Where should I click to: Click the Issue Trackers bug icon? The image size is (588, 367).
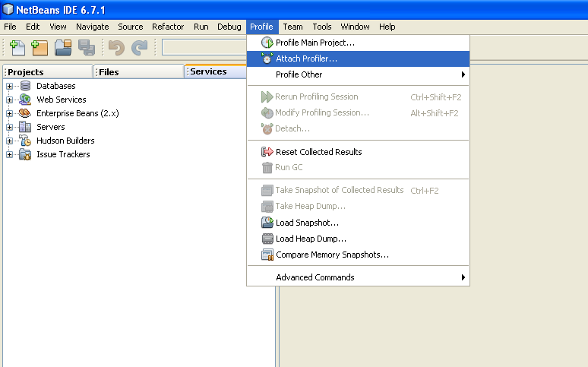pyautogui.click(x=25, y=154)
